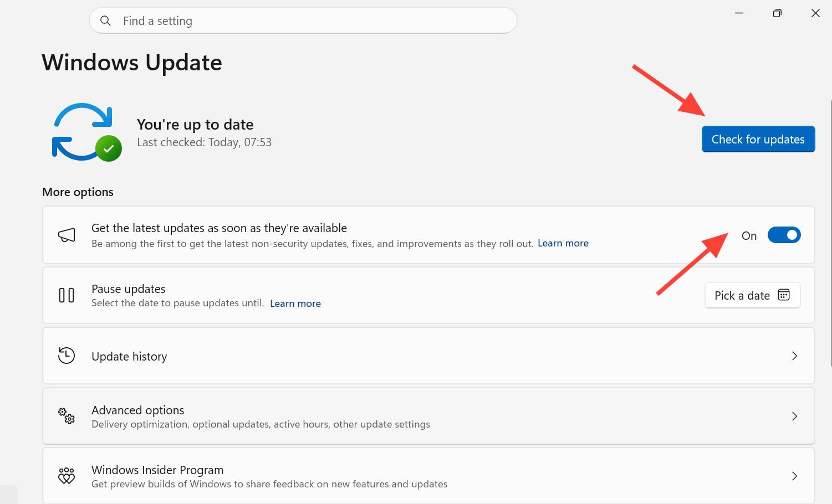The height and width of the screenshot is (504, 832).
Task: Click the megaphone icon for latest updates
Action: point(67,235)
